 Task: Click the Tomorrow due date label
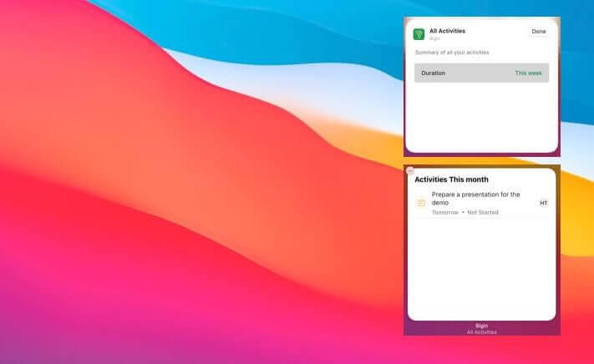pyautogui.click(x=445, y=213)
